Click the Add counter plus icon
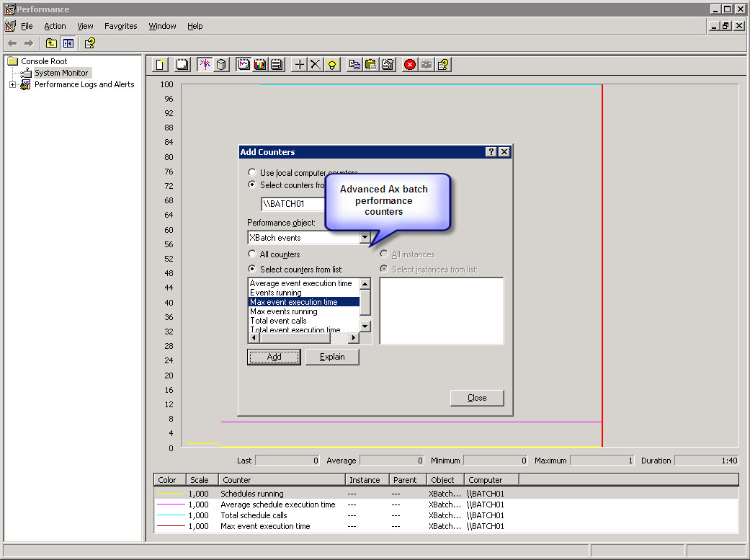750x560 pixels. (x=300, y=65)
